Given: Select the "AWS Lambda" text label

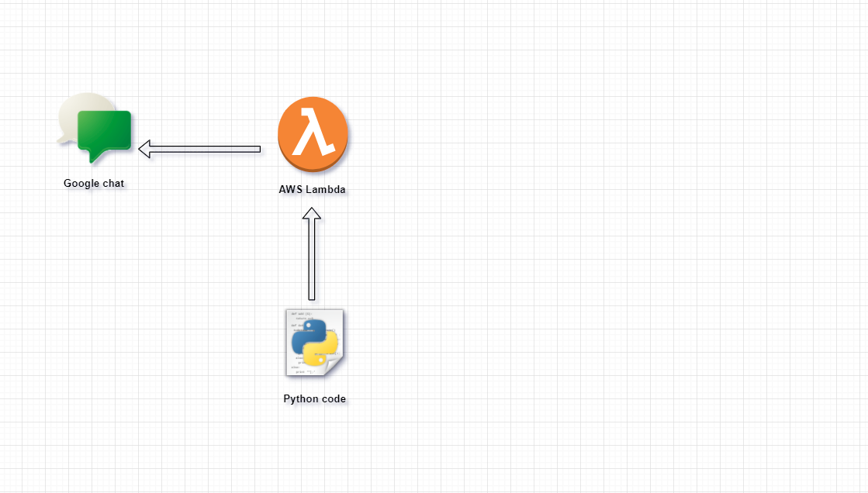Looking at the screenshot, I should (313, 189).
